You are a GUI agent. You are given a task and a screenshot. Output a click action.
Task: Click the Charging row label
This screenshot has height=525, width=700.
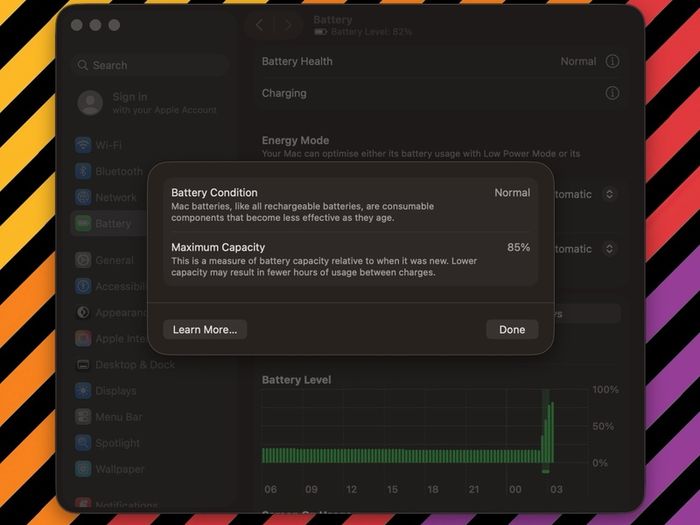click(284, 93)
